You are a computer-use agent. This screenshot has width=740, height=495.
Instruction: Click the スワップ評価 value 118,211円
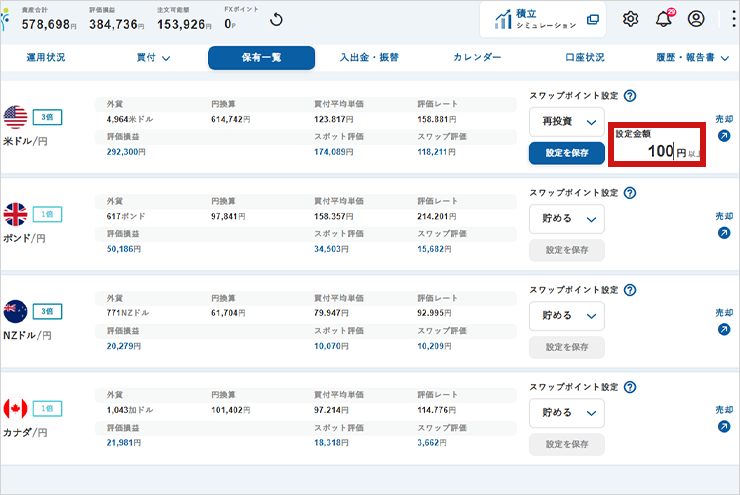point(437,152)
